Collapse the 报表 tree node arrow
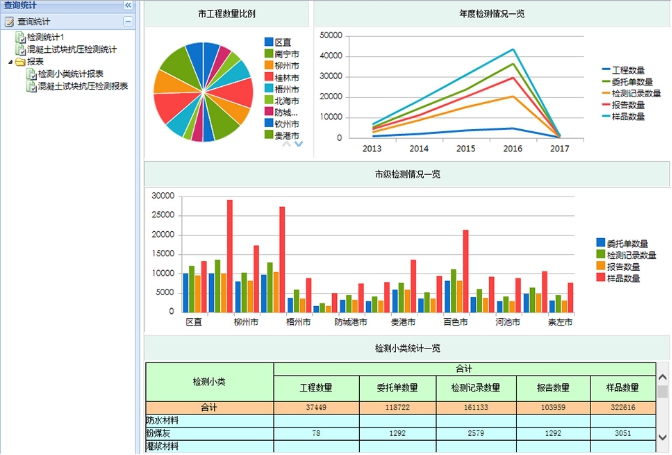 tap(9, 61)
